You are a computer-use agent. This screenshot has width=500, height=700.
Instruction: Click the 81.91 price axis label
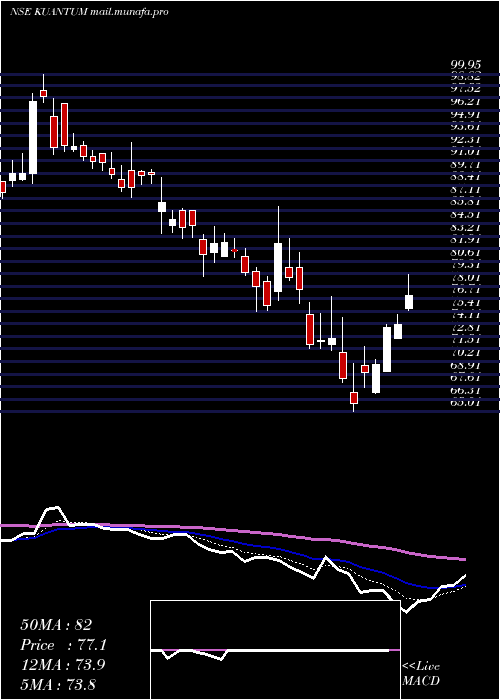[467, 240]
